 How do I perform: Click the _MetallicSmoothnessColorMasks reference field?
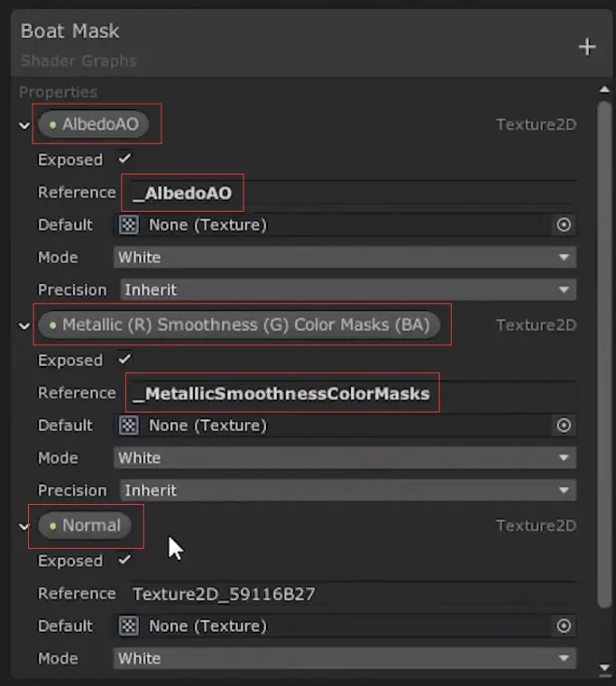coord(353,393)
